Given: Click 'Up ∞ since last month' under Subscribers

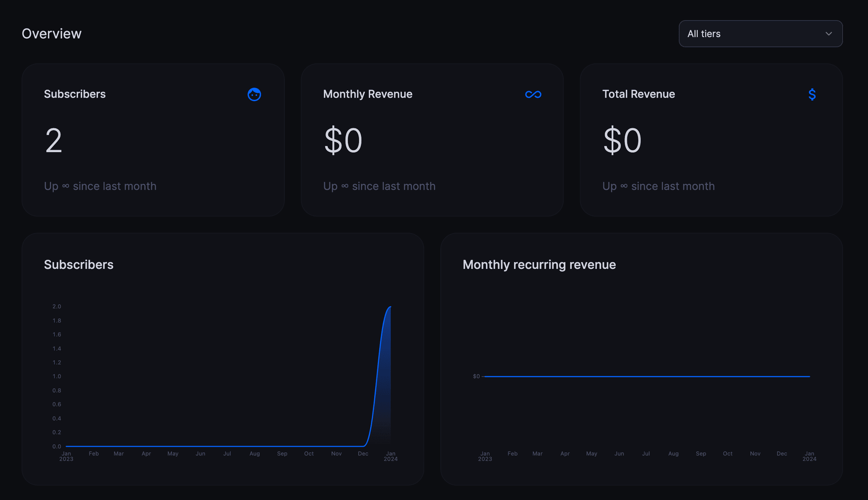Looking at the screenshot, I should point(100,186).
